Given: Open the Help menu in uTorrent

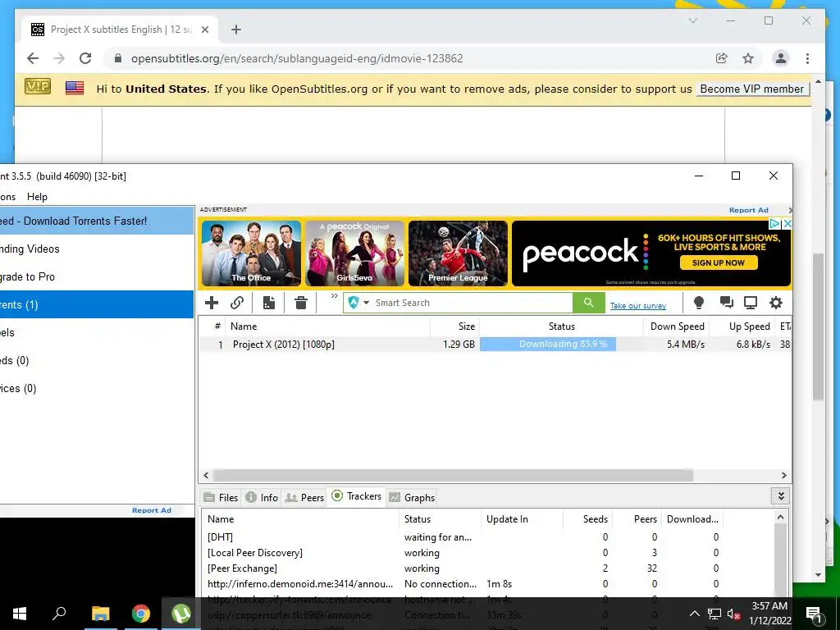Looking at the screenshot, I should click(37, 197).
